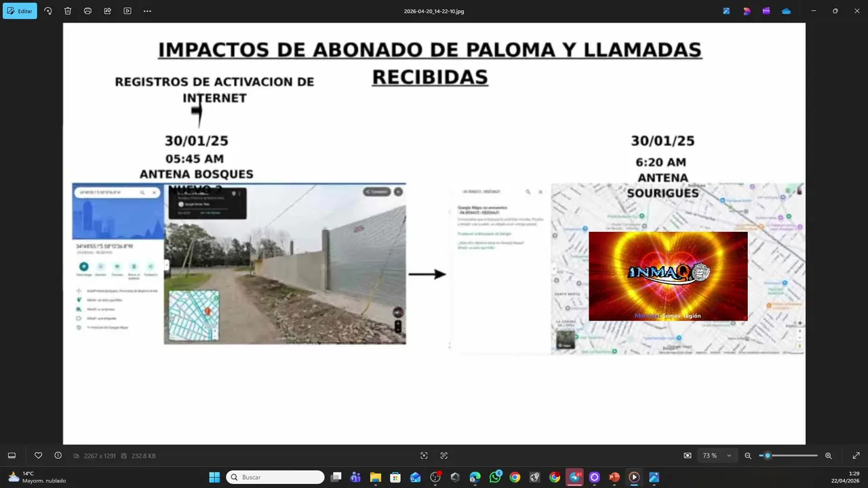The image size is (868, 488).
Task: Open the OneDrive cloud icon
Action: (786, 11)
